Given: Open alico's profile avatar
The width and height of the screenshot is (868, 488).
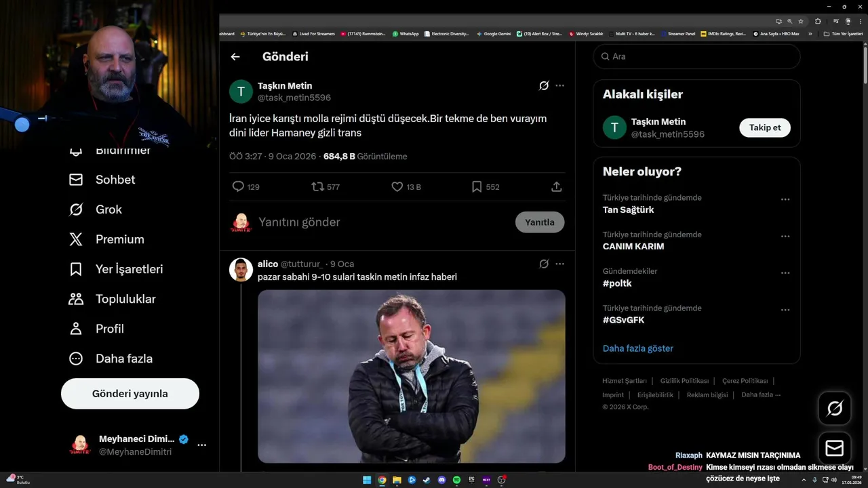Looking at the screenshot, I should pos(241,269).
